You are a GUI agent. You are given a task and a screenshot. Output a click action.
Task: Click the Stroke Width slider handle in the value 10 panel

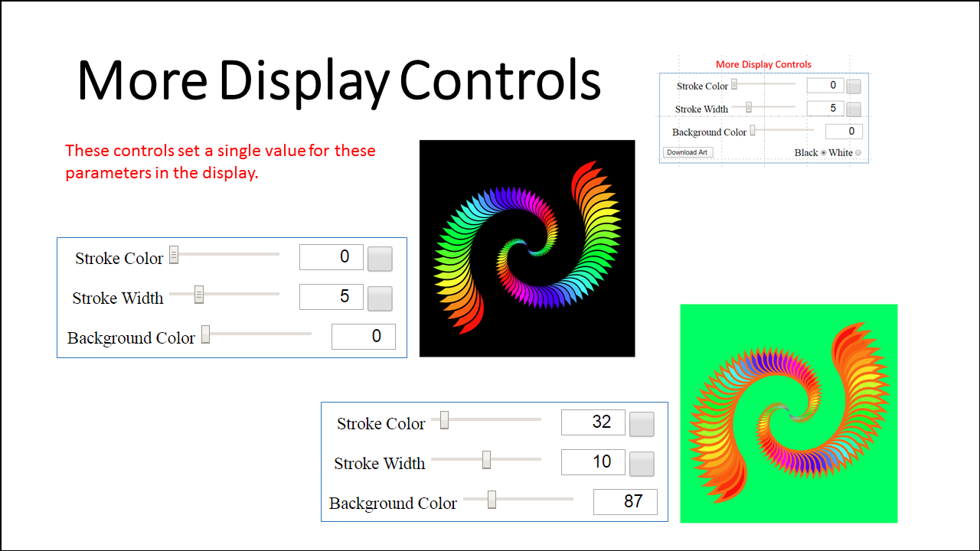point(486,459)
